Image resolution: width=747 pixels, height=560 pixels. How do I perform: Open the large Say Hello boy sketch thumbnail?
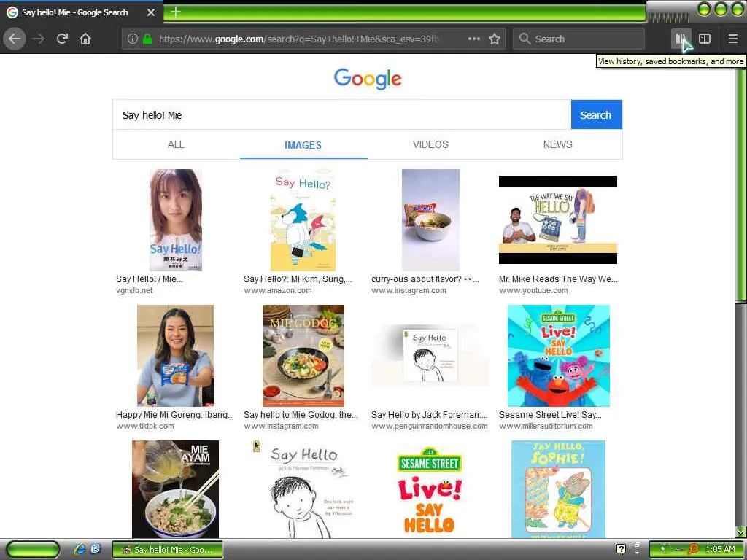[x=303, y=489]
